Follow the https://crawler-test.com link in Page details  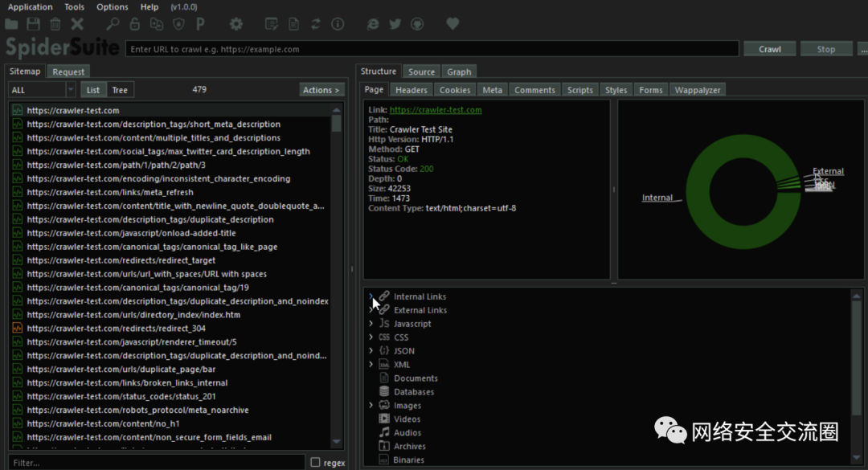pyautogui.click(x=436, y=109)
